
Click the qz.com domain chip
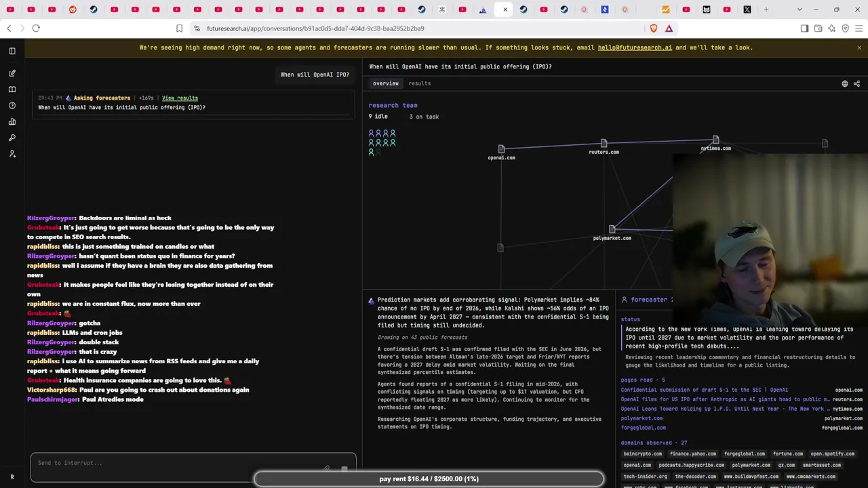pyautogui.click(x=787, y=466)
